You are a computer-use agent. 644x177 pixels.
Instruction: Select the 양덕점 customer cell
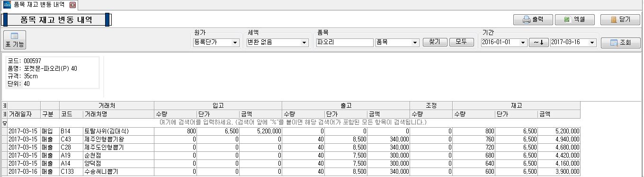[118, 163]
